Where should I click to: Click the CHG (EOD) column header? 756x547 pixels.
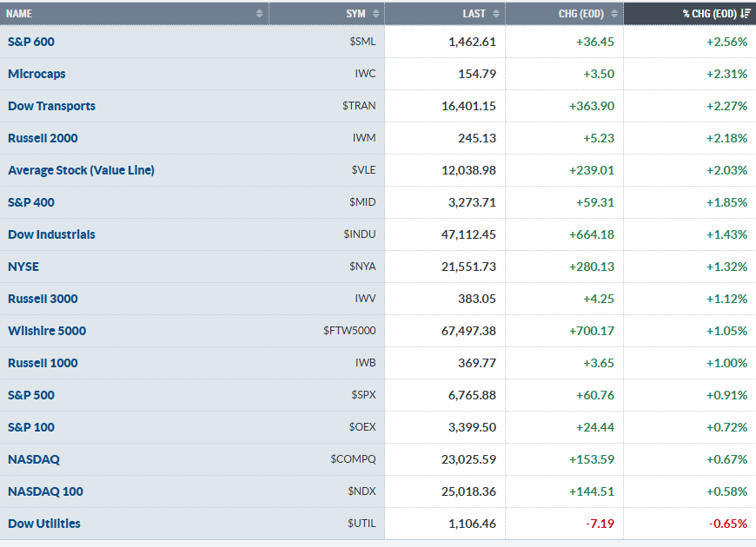(564, 14)
